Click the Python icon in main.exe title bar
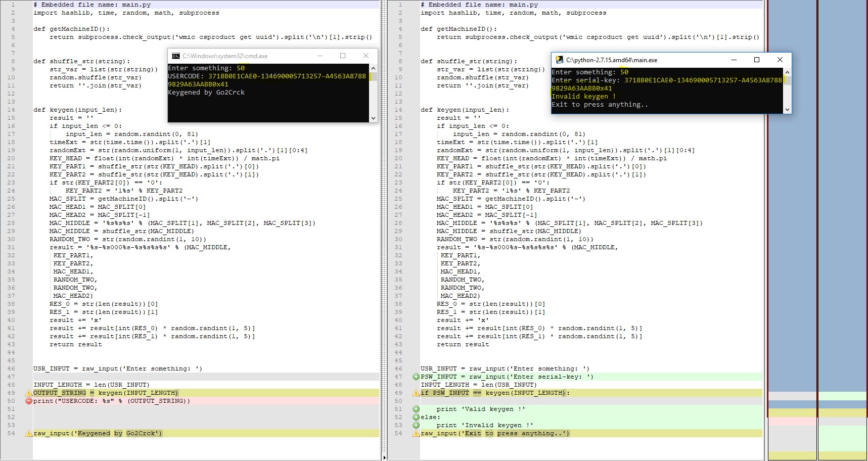This screenshot has width=868, height=461. click(x=559, y=60)
